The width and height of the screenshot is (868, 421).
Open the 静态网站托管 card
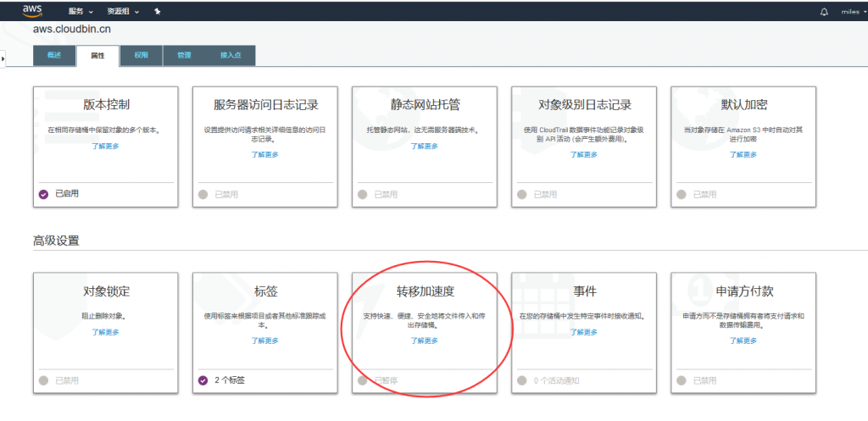pyautogui.click(x=425, y=147)
